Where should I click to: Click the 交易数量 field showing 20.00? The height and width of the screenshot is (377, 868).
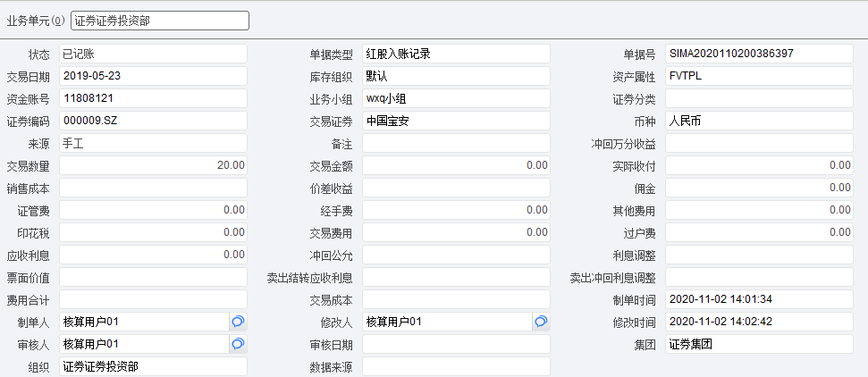pyautogui.click(x=152, y=165)
